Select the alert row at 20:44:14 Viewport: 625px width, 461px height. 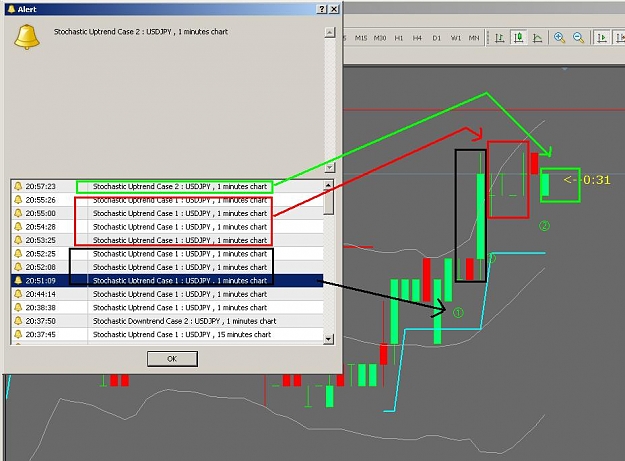tap(167, 294)
